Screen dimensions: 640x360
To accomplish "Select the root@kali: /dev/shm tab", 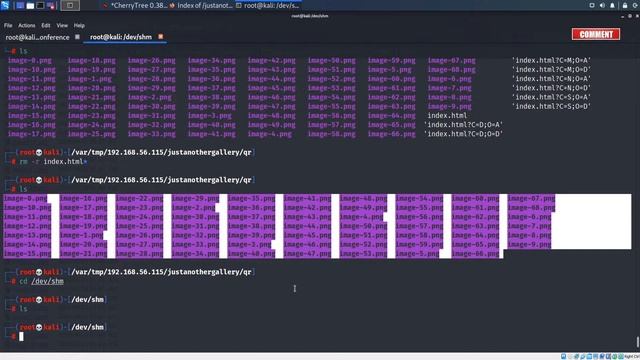I will tap(121, 37).
